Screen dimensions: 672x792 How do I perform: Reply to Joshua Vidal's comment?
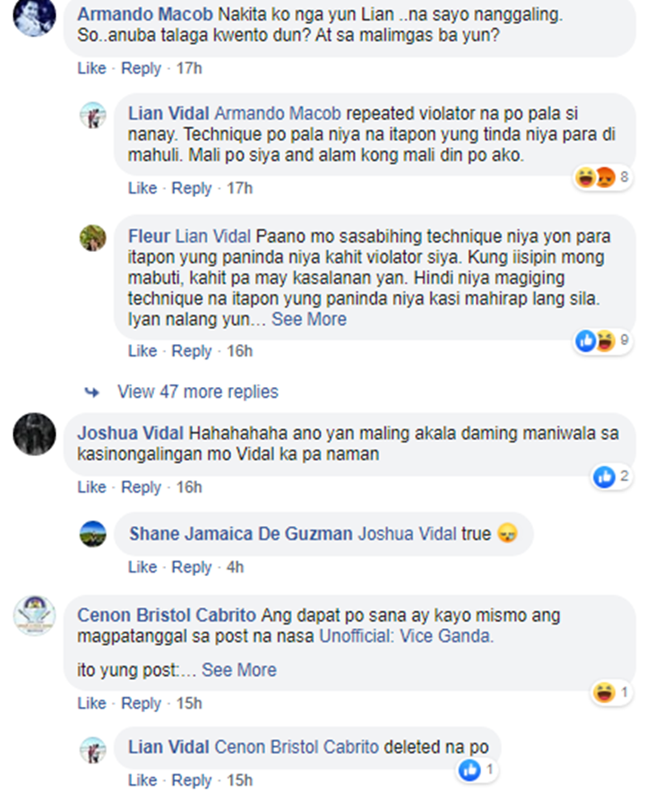click(x=141, y=487)
